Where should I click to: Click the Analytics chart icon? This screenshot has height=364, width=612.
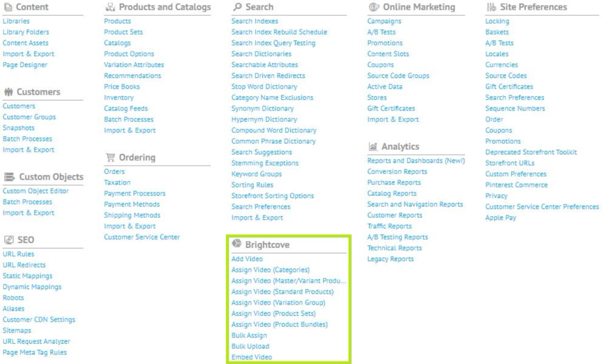pos(373,147)
